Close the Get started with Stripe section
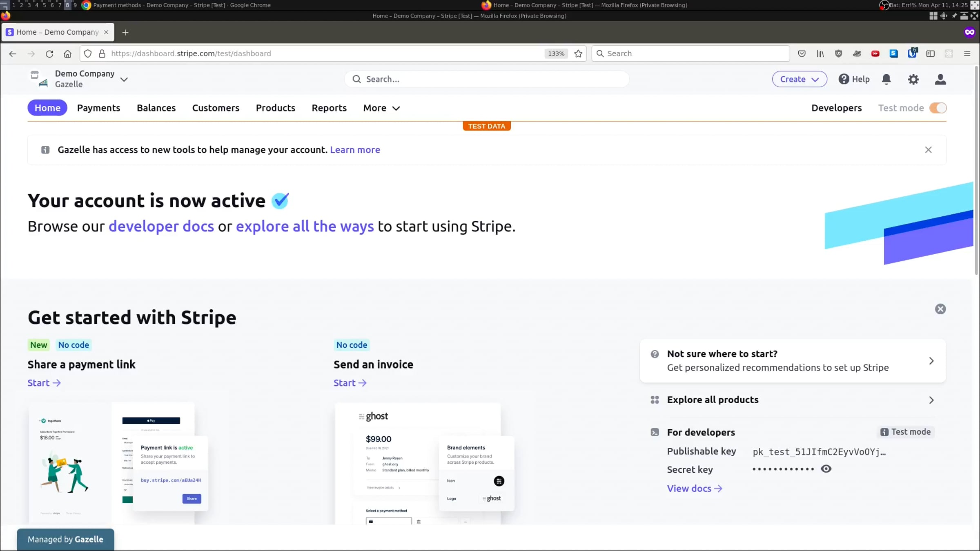The width and height of the screenshot is (980, 551). pos(940,309)
